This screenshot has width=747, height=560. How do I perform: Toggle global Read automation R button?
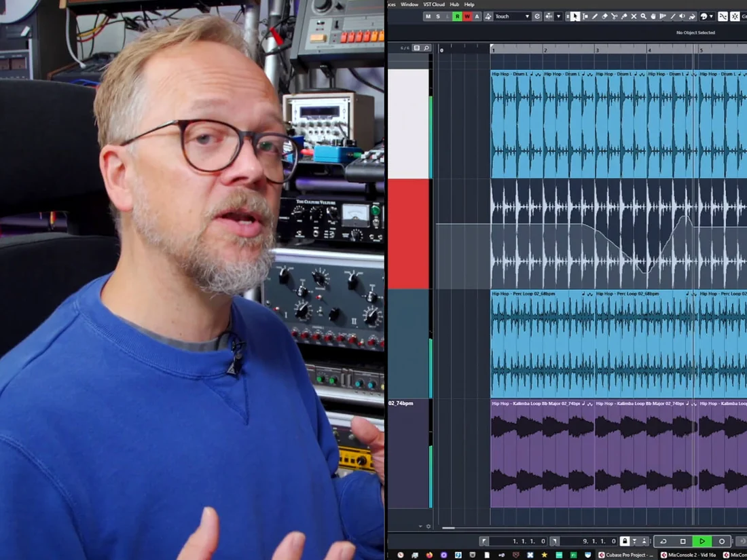click(x=457, y=17)
